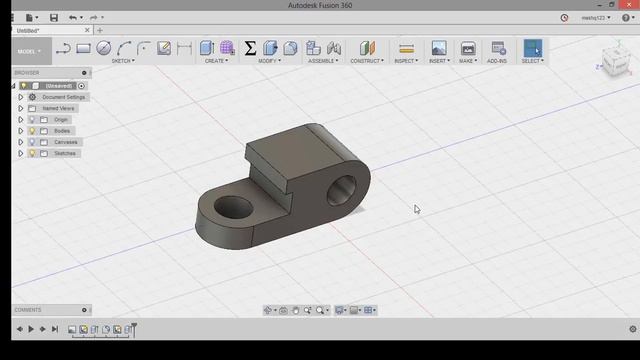Play the design timeline
The width and height of the screenshot is (640, 360).
[x=31, y=329]
